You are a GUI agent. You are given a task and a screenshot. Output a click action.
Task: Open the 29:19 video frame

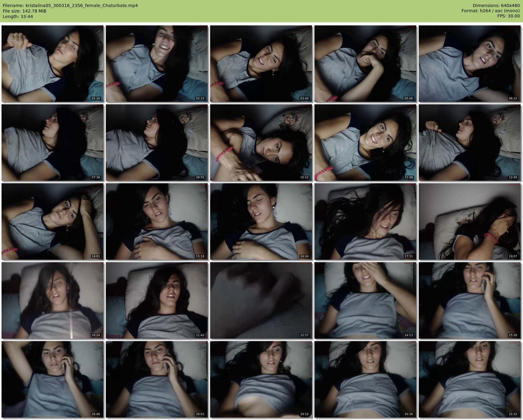(x=261, y=379)
